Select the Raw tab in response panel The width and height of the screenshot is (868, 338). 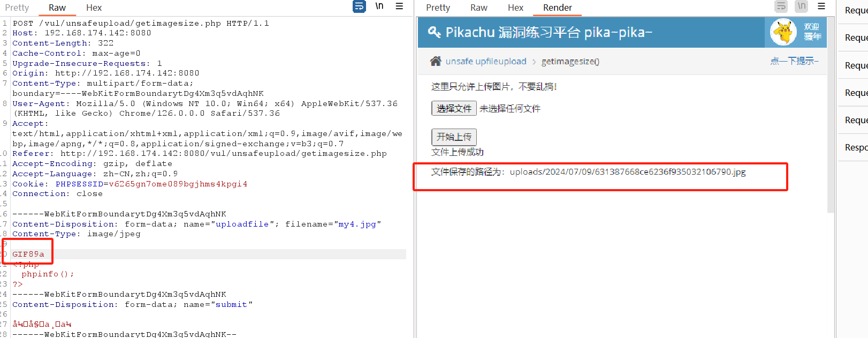point(479,7)
